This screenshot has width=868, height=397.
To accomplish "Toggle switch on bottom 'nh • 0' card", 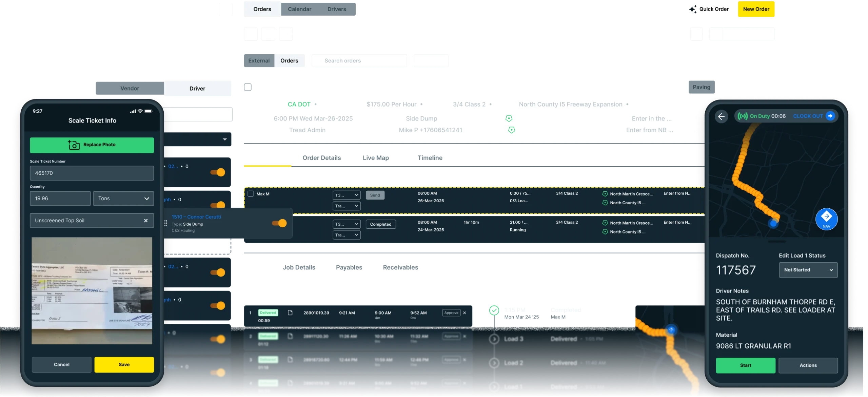I will (x=218, y=306).
